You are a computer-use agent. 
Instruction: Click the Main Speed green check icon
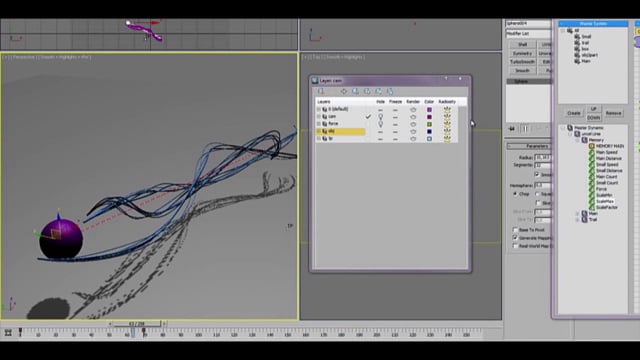click(x=591, y=152)
